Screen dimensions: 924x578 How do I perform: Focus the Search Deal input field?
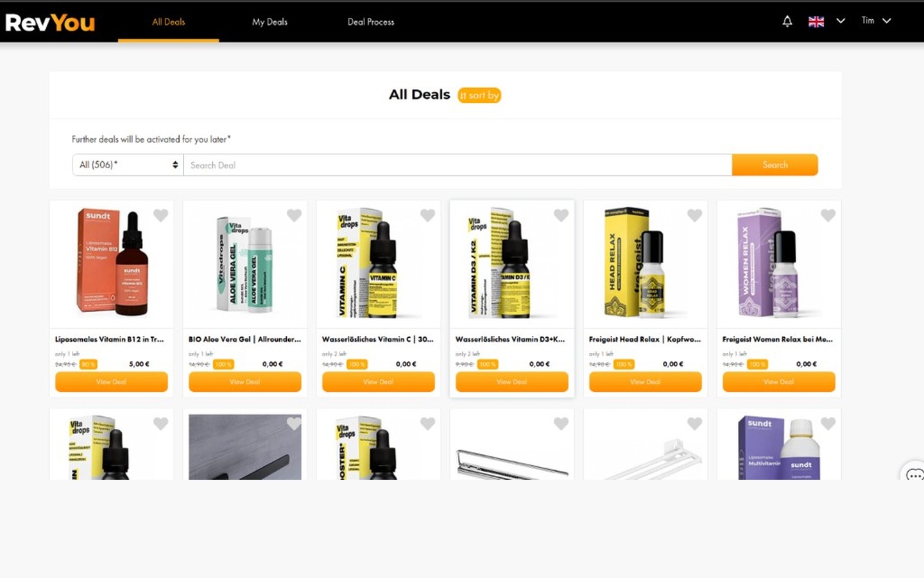[x=458, y=165]
